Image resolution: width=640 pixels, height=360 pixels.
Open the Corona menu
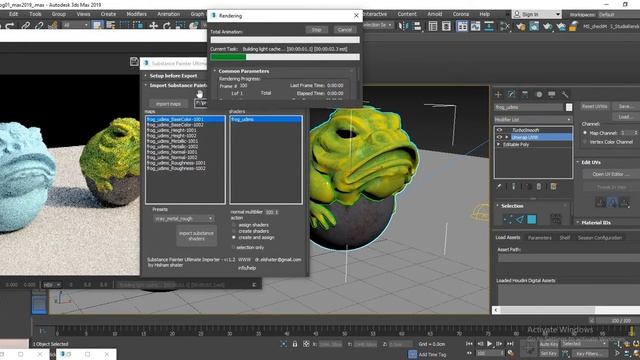(x=461, y=14)
